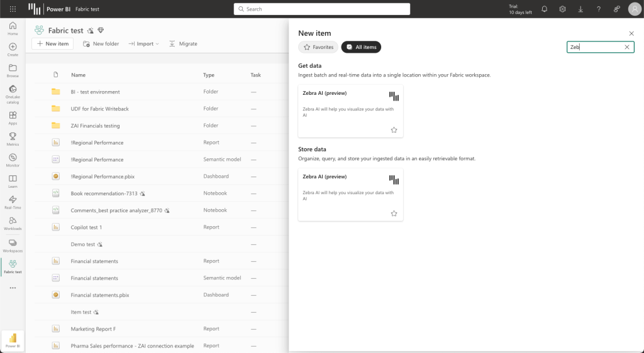644x353 pixels.
Task: Open the Copilot test 1 report
Action: [86, 227]
